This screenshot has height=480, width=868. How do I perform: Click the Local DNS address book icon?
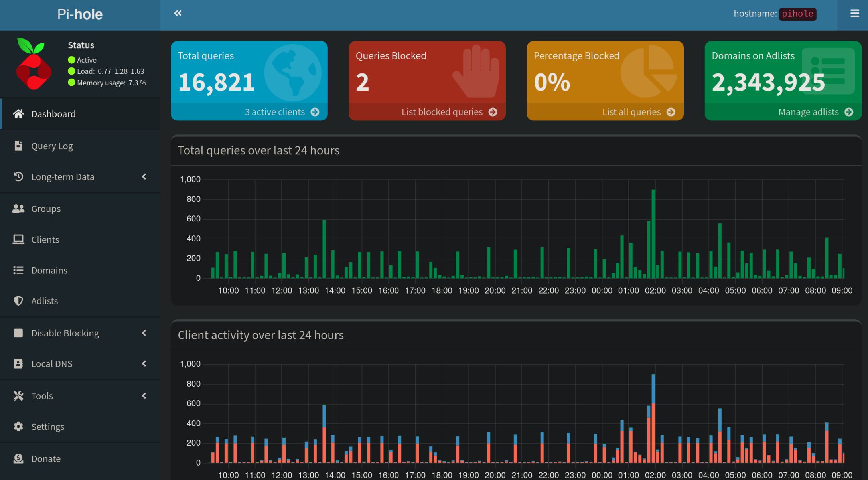click(x=18, y=363)
